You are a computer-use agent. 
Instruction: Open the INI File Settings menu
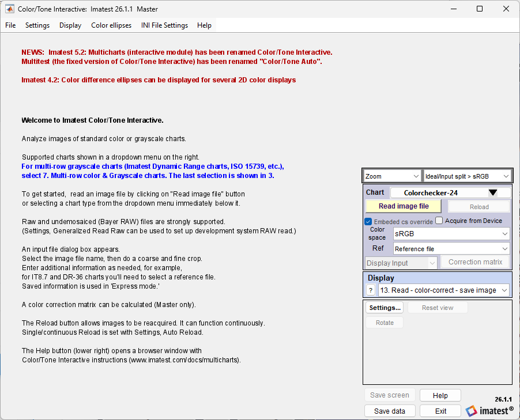(164, 25)
